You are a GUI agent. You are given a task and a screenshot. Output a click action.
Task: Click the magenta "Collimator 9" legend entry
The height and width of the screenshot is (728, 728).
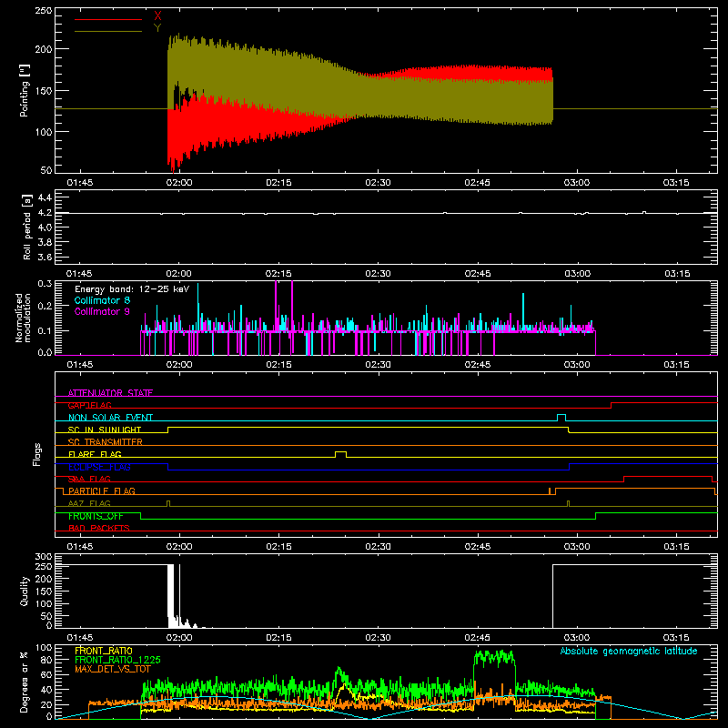[x=102, y=311]
